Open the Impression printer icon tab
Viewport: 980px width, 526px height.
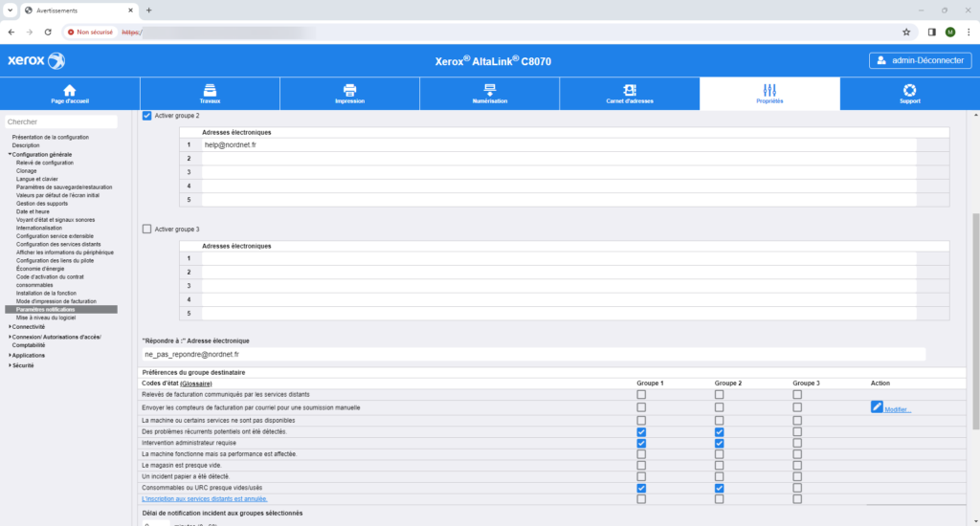point(349,90)
